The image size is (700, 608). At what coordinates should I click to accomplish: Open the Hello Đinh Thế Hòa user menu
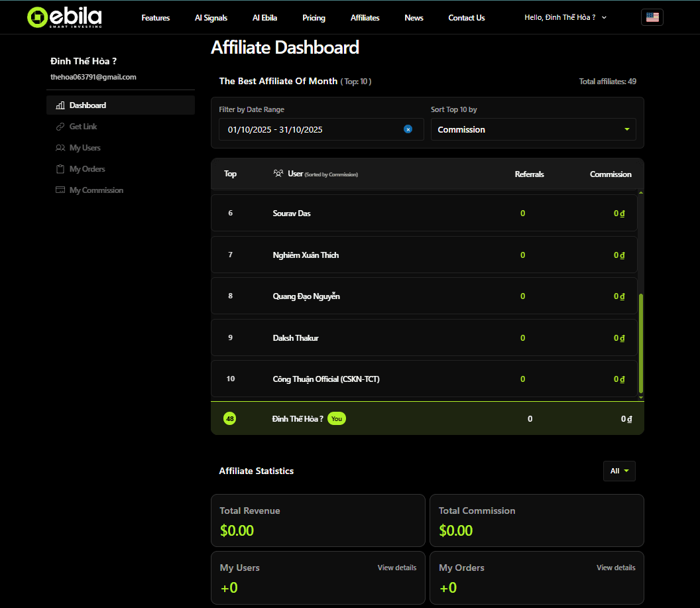click(565, 17)
